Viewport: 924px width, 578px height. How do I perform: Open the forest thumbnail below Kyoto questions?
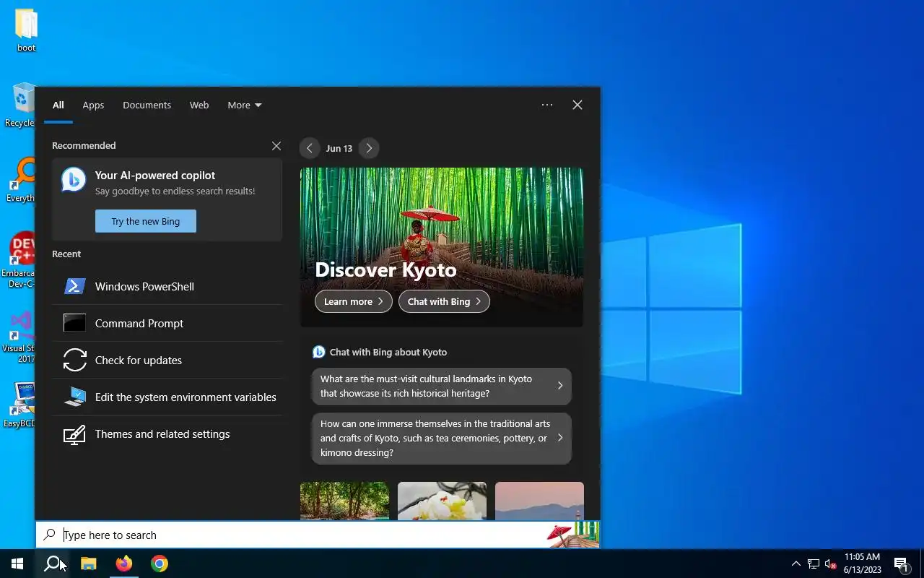pyautogui.click(x=344, y=501)
